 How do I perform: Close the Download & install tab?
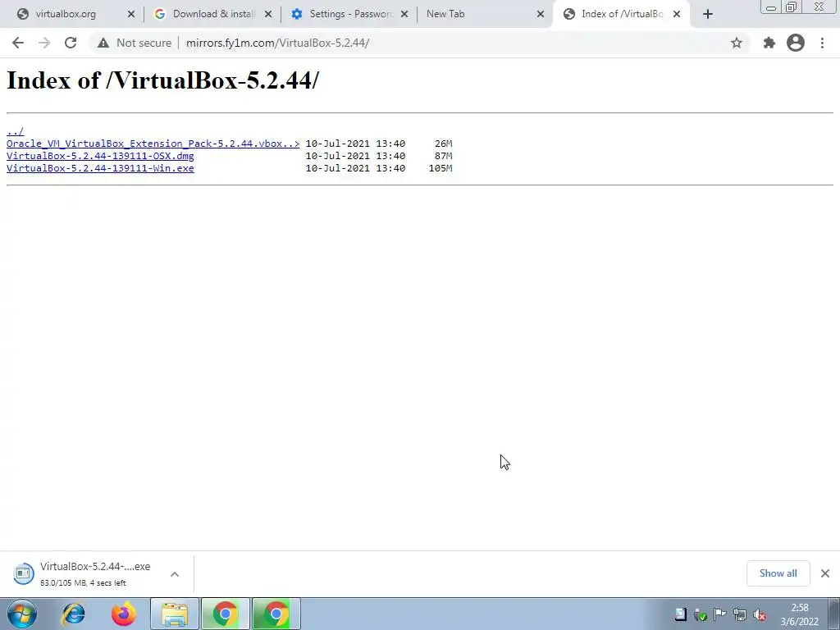(268, 15)
